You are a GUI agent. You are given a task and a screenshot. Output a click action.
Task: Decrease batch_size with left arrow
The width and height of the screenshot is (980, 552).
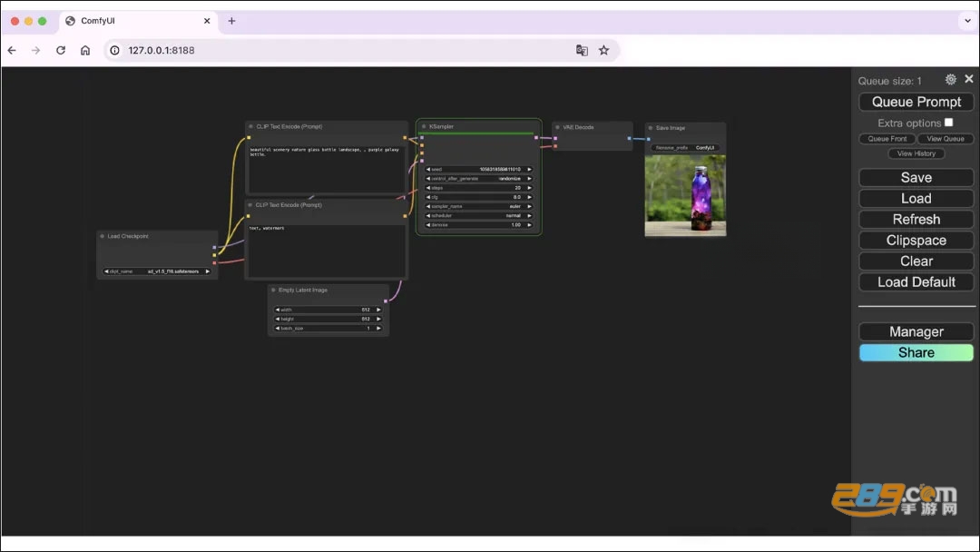coord(278,328)
